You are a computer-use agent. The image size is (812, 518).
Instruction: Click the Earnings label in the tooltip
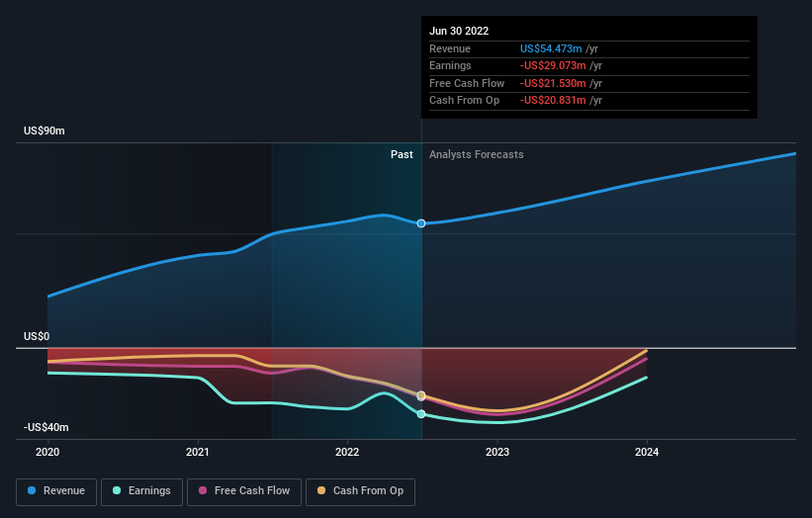450,65
